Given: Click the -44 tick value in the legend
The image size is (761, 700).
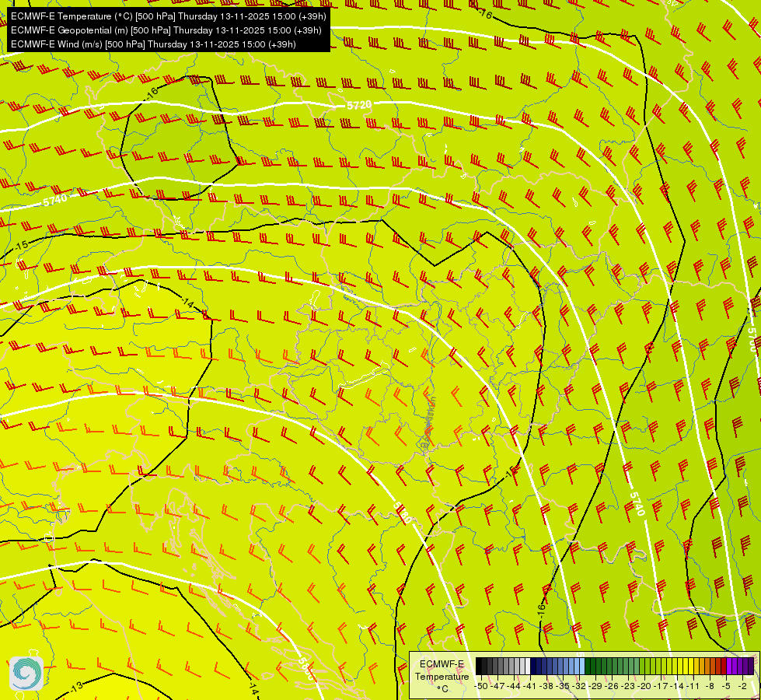Looking at the screenshot, I should (514, 687).
